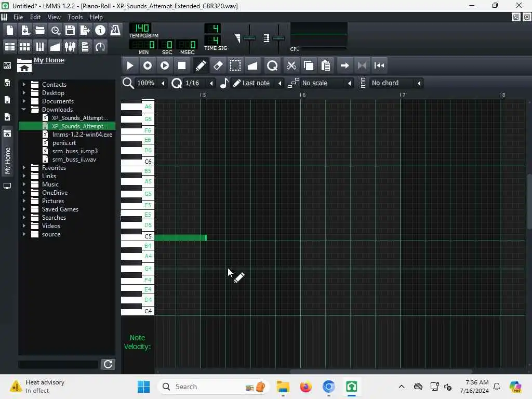Screen dimensions: 532x399
Task: Create a new project
Action: coord(10,30)
